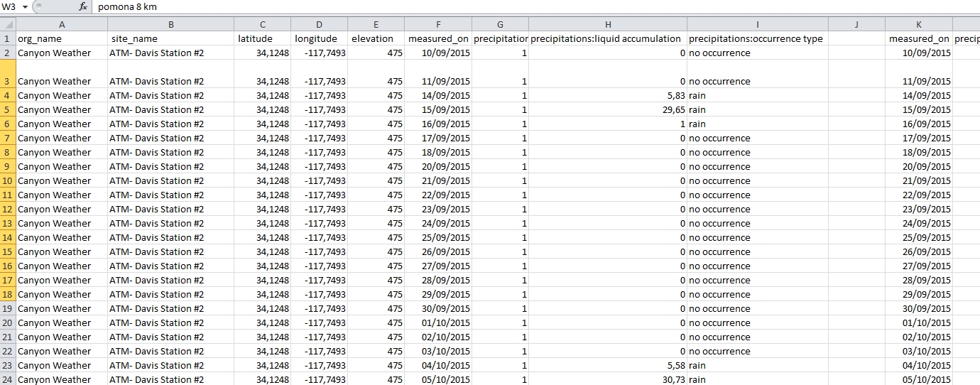Select column A header
980x385 pixels.
click(61, 24)
